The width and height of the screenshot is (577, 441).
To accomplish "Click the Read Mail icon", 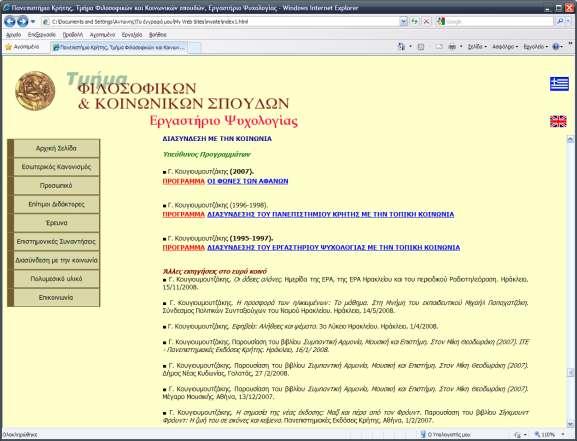I will [439, 47].
